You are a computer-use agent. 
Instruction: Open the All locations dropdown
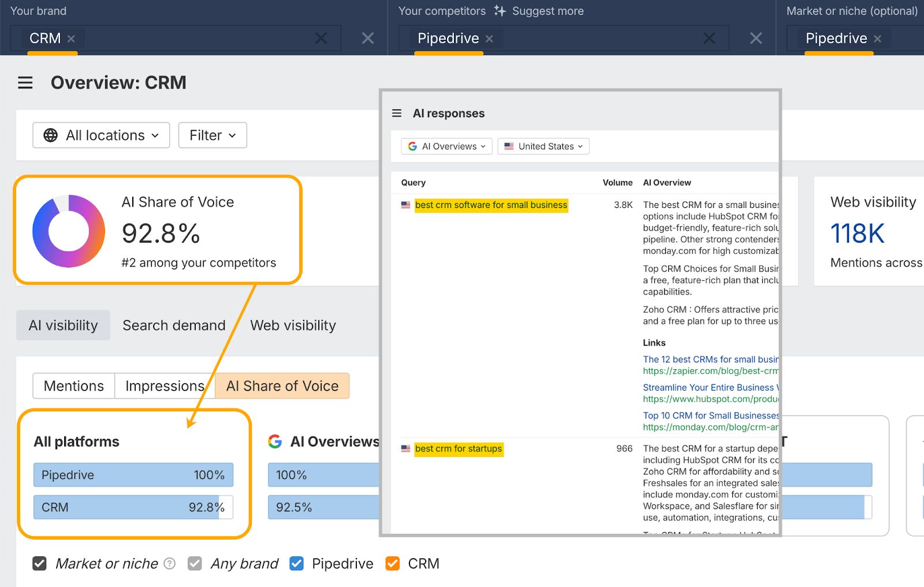(x=100, y=135)
